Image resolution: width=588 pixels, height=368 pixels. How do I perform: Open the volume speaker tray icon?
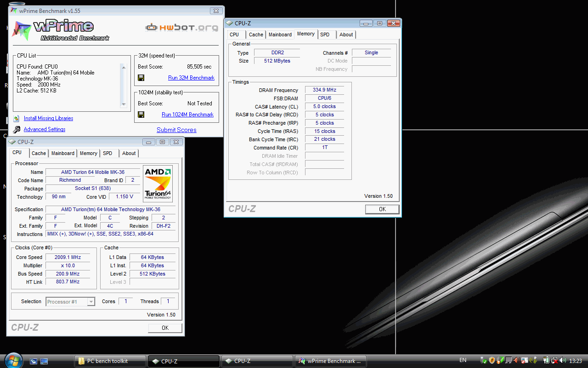563,360
